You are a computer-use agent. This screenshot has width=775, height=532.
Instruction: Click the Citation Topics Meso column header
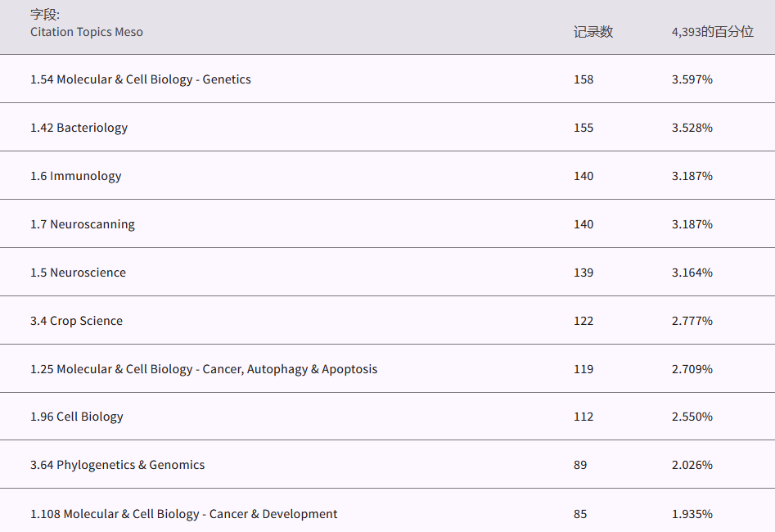coord(87,32)
